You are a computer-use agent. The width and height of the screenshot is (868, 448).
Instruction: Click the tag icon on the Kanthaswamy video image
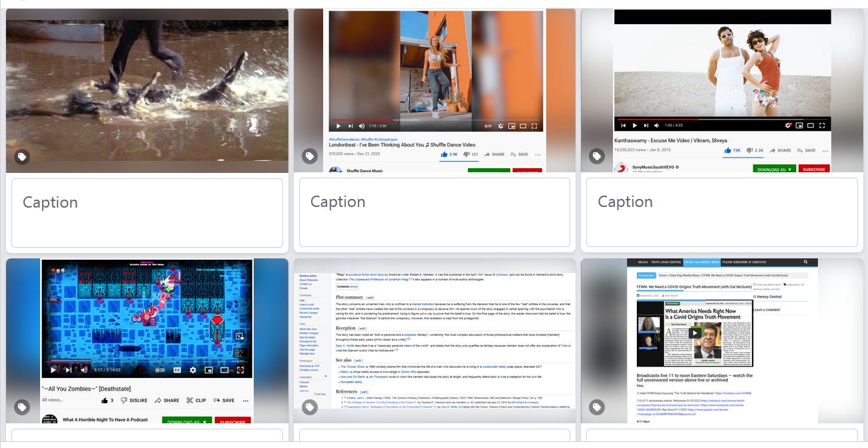click(597, 156)
